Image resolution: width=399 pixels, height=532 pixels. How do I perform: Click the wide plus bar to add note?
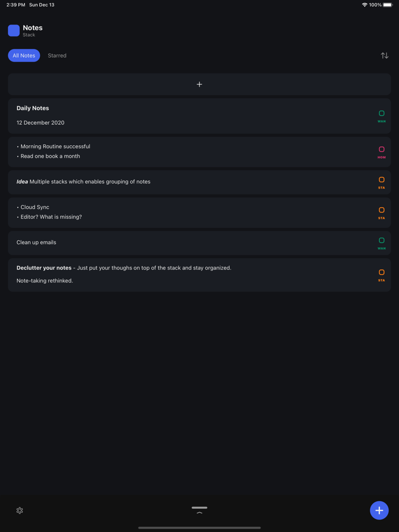[199, 84]
